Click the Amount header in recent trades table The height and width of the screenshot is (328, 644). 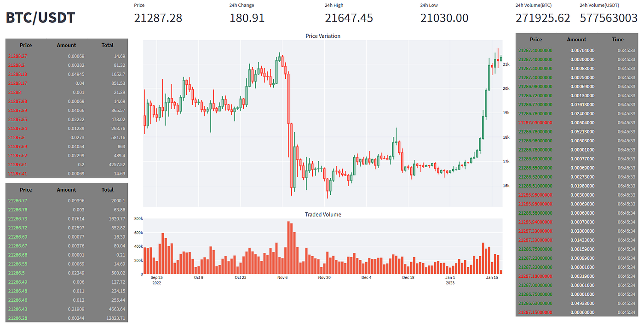(x=576, y=40)
